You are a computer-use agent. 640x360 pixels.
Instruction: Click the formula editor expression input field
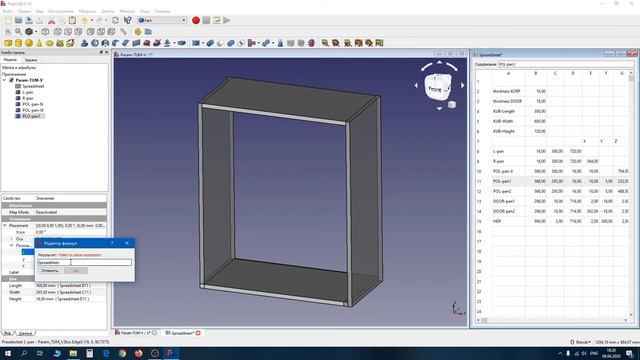click(84, 262)
